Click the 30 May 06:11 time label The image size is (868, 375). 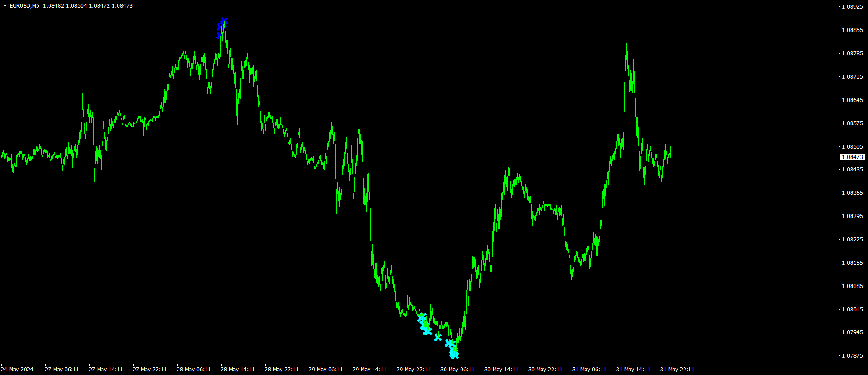click(x=457, y=370)
